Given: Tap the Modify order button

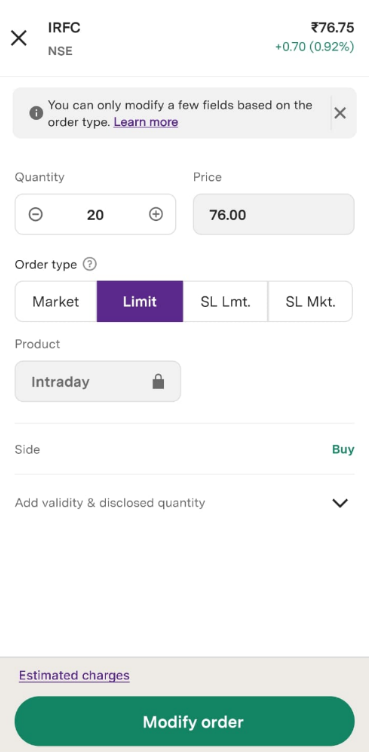Looking at the screenshot, I should 185,722.
